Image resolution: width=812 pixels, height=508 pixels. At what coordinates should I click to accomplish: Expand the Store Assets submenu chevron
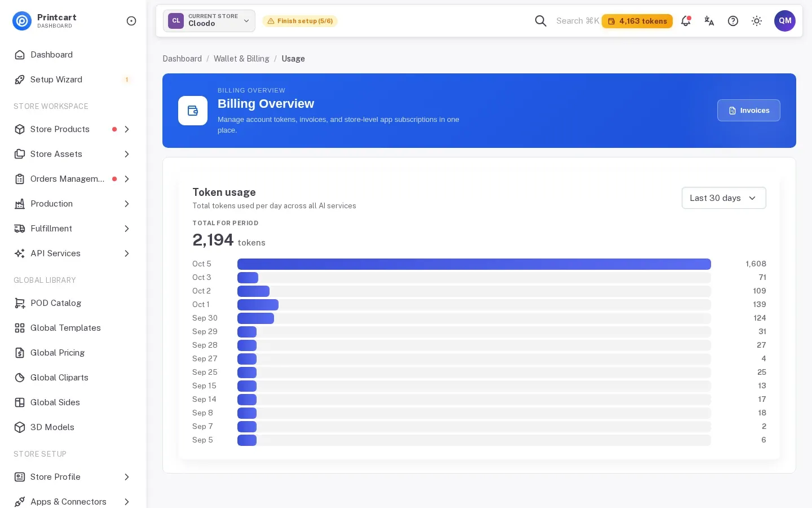(x=127, y=154)
